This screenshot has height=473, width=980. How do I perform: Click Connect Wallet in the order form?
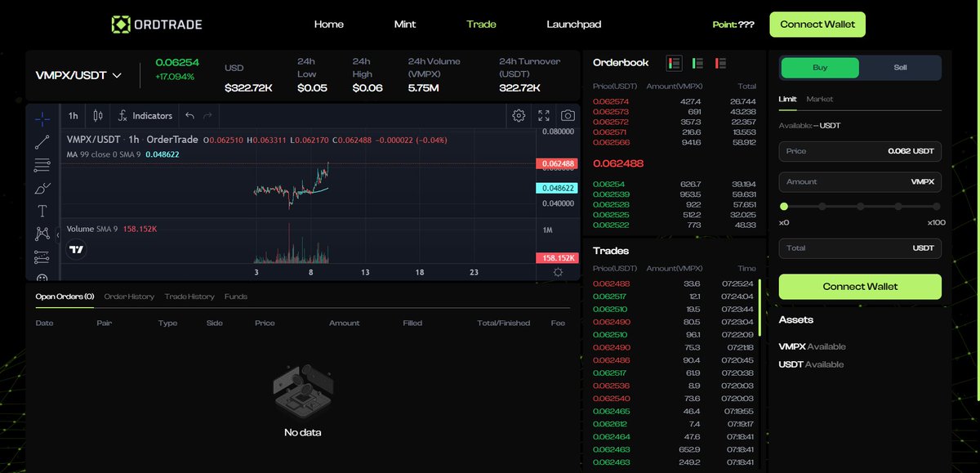pos(860,287)
